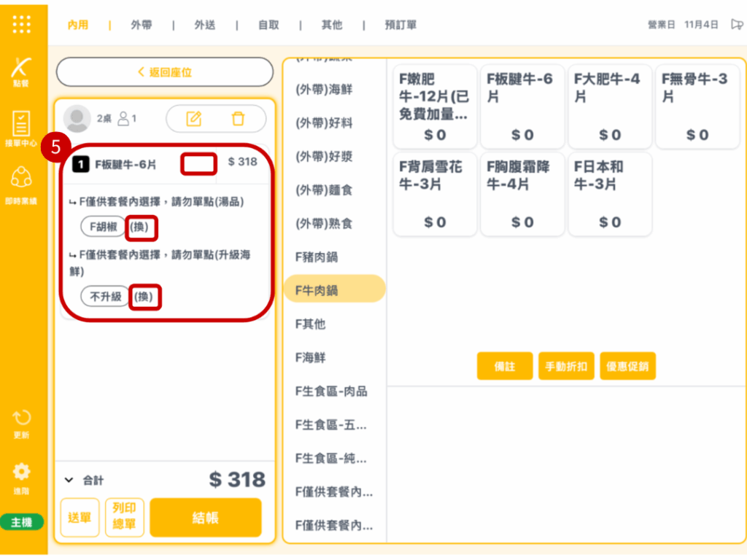Open 即時業績 live sales icon
This screenshot has height=560, width=747.
(x=22, y=184)
